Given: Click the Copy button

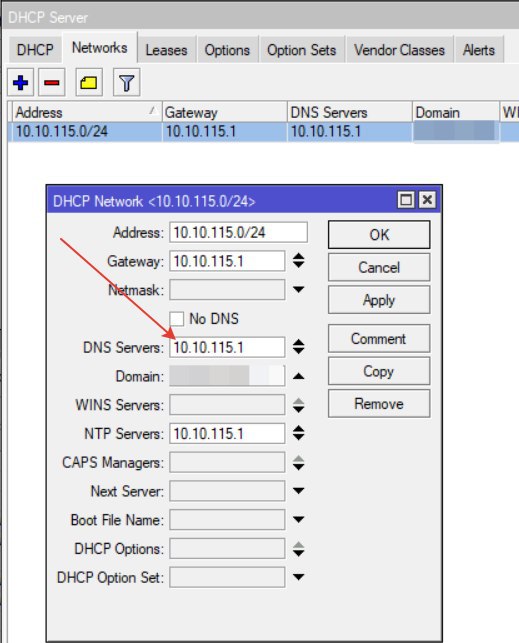Looking at the screenshot, I should (379, 371).
